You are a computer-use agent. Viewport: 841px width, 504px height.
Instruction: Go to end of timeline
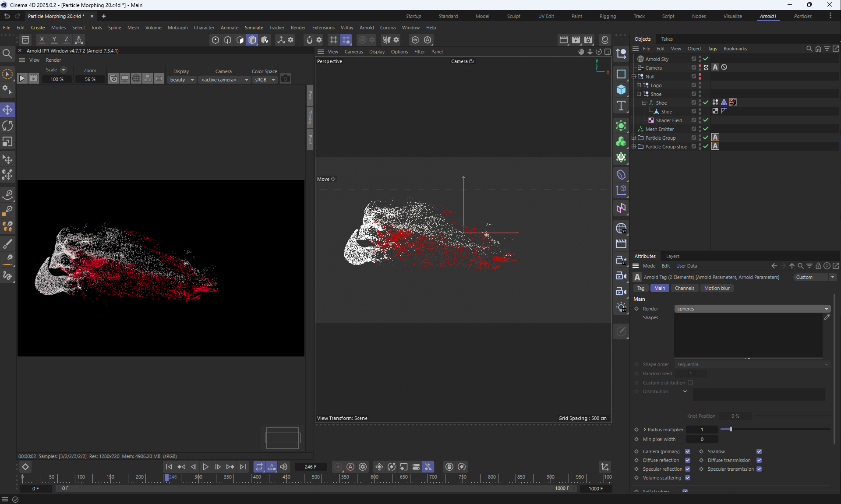(243, 467)
